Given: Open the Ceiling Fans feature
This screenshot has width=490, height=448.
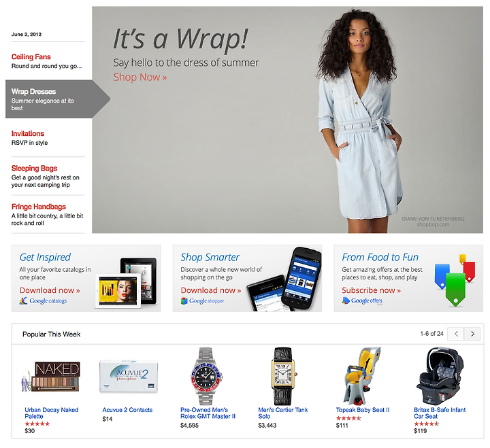Looking at the screenshot, I should tap(31, 57).
